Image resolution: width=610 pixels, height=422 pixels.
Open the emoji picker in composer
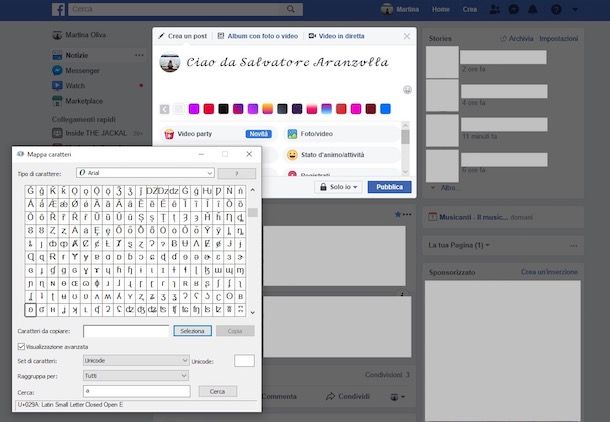click(407, 90)
